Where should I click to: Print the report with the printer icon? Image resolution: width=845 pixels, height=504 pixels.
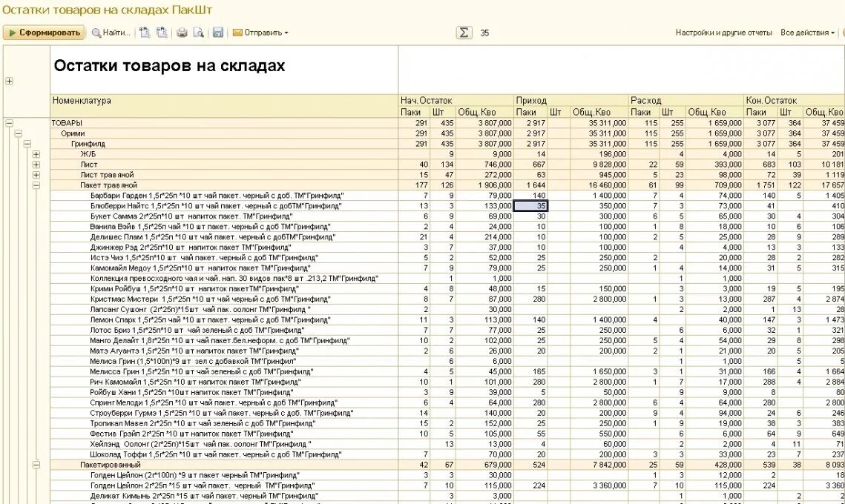click(182, 33)
